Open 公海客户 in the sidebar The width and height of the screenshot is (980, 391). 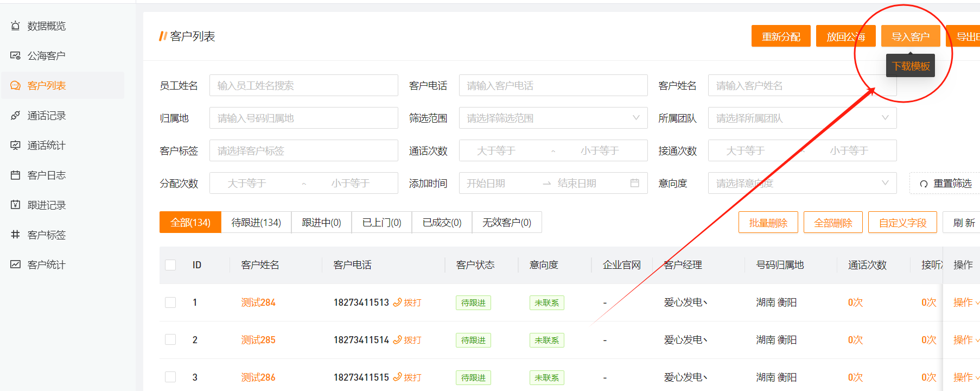[47, 55]
